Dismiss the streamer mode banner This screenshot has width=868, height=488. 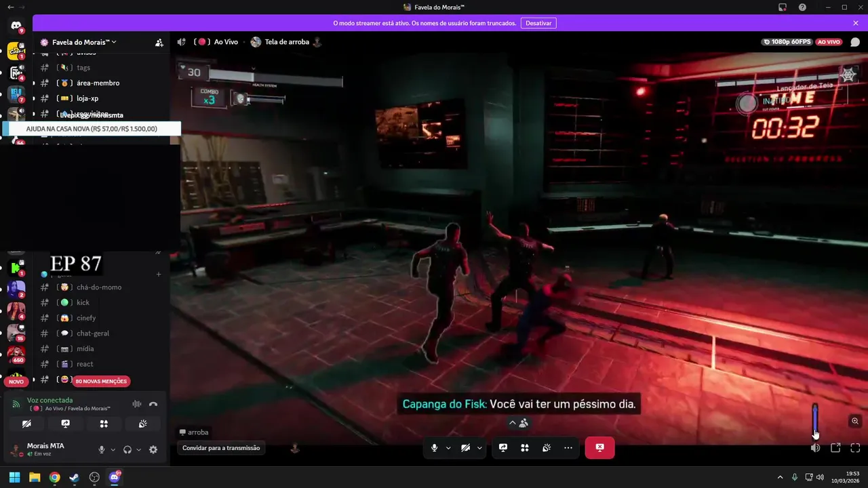point(856,23)
